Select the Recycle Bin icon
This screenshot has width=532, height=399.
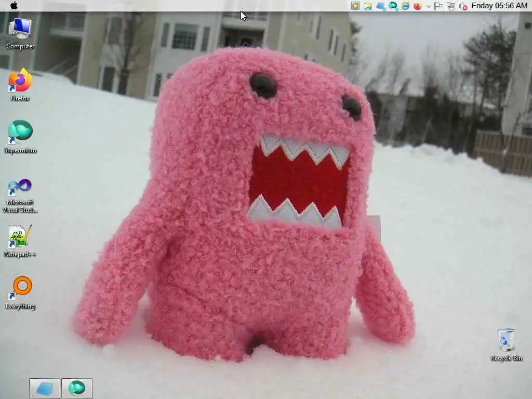[506, 344]
